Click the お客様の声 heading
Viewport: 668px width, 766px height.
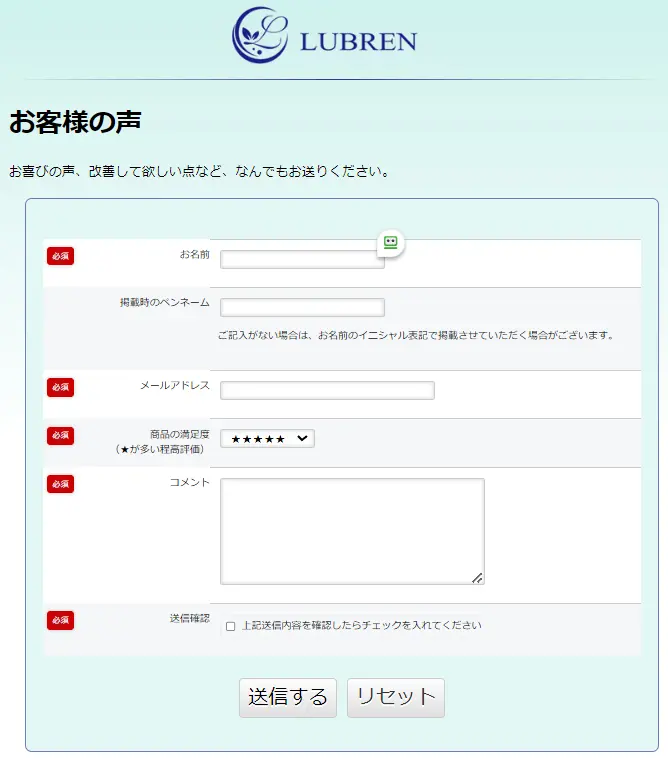75,122
